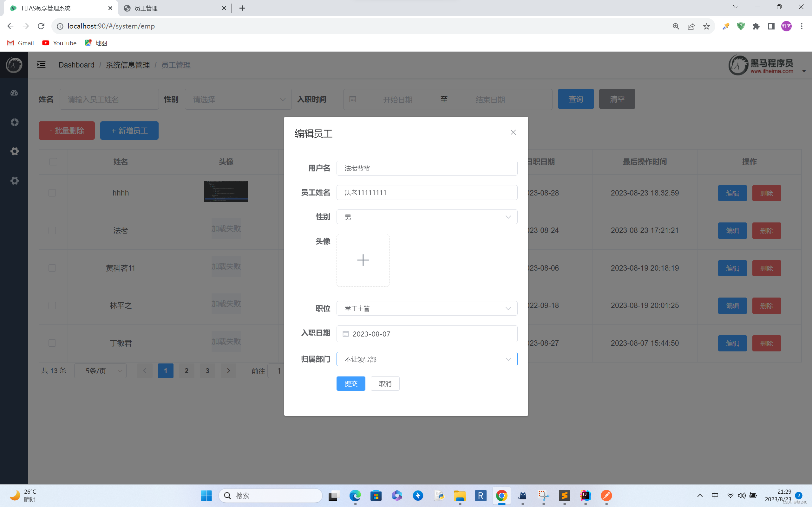Close the 编辑员工 dialog with X icon
The height and width of the screenshot is (507, 812).
point(513,132)
